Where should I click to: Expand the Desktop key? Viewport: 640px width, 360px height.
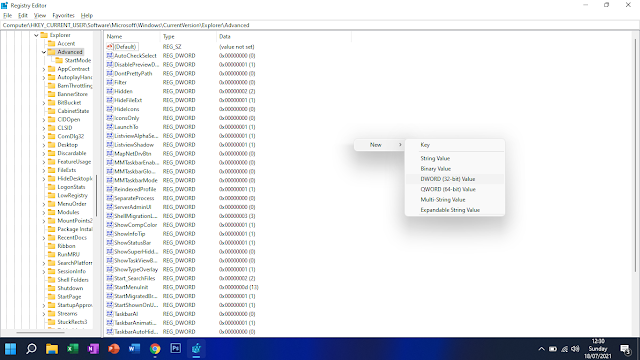(x=44, y=145)
